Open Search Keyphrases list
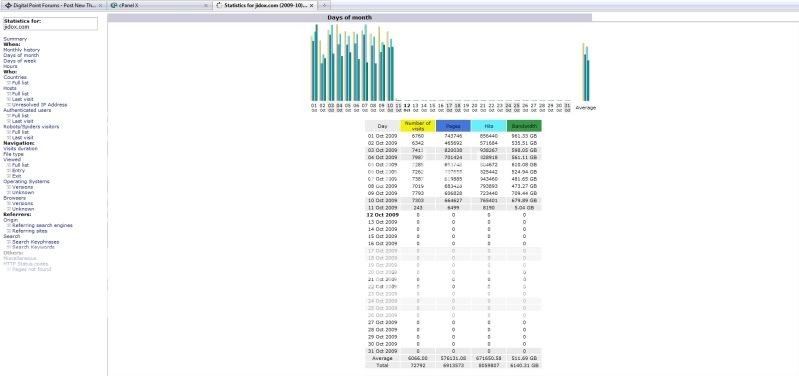799x376 pixels. tap(36, 242)
